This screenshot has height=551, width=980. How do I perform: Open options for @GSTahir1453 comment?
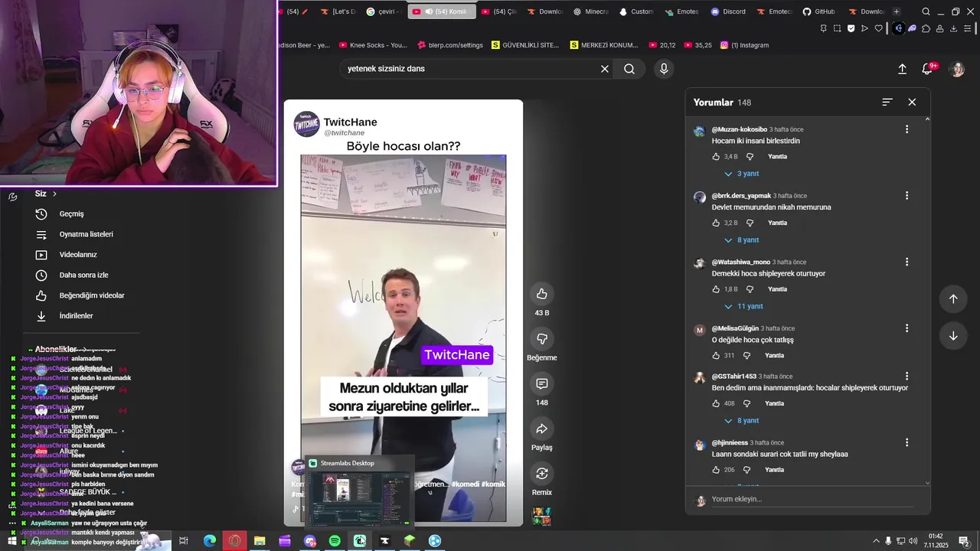[x=906, y=377]
